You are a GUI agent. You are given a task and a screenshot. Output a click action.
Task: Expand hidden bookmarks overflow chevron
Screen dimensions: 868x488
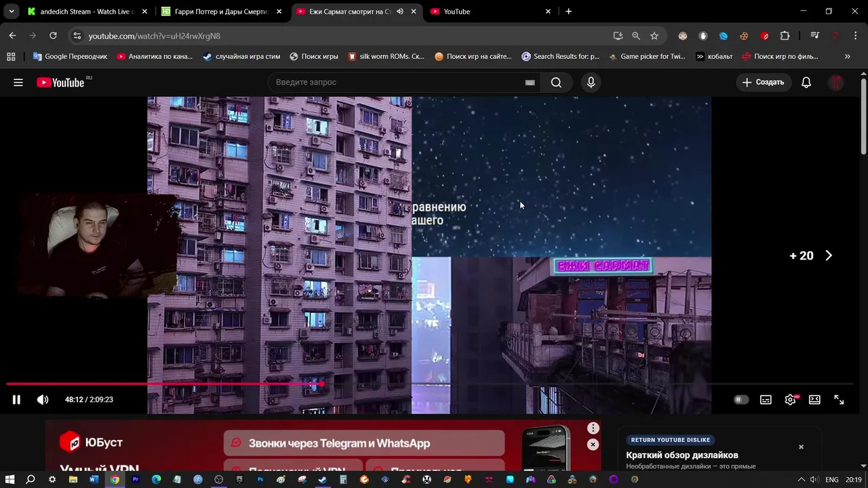[847, 56]
